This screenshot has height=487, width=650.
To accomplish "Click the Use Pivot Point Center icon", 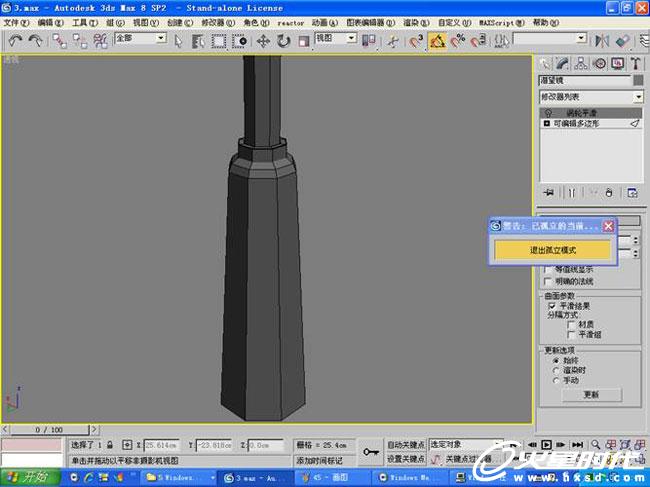I will [369, 41].
